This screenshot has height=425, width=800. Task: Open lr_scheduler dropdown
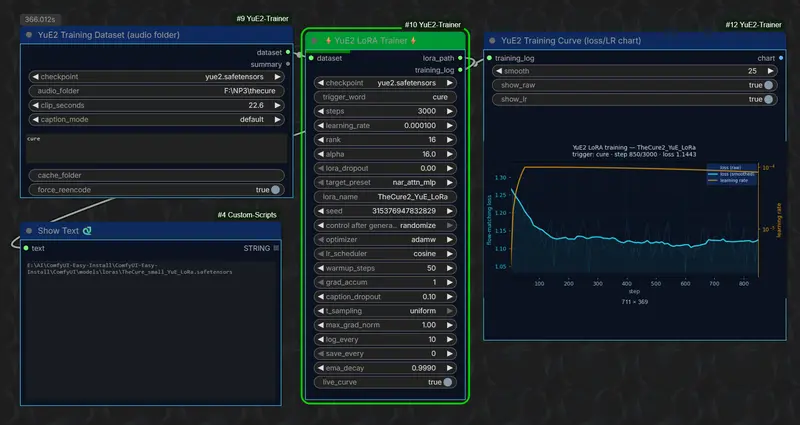pos(385,254)
